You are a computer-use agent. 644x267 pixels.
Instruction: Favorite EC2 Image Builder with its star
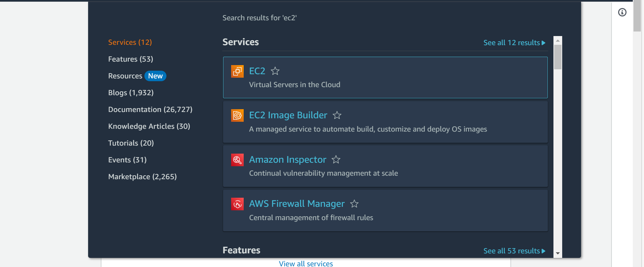point(337,115)
